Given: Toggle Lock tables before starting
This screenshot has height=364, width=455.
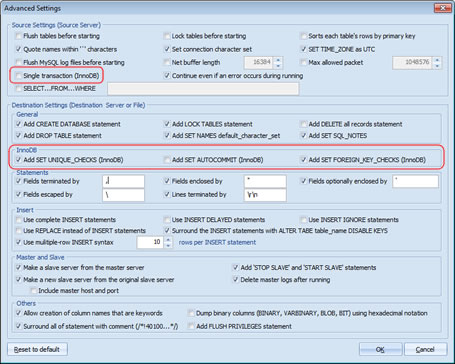Looking at the screenshot, I should pyautogui.click(x=167, y=36).
